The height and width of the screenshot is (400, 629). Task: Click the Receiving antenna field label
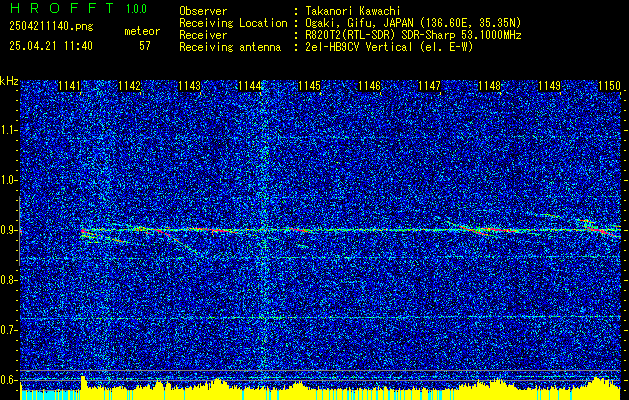[x=230, y=47]
